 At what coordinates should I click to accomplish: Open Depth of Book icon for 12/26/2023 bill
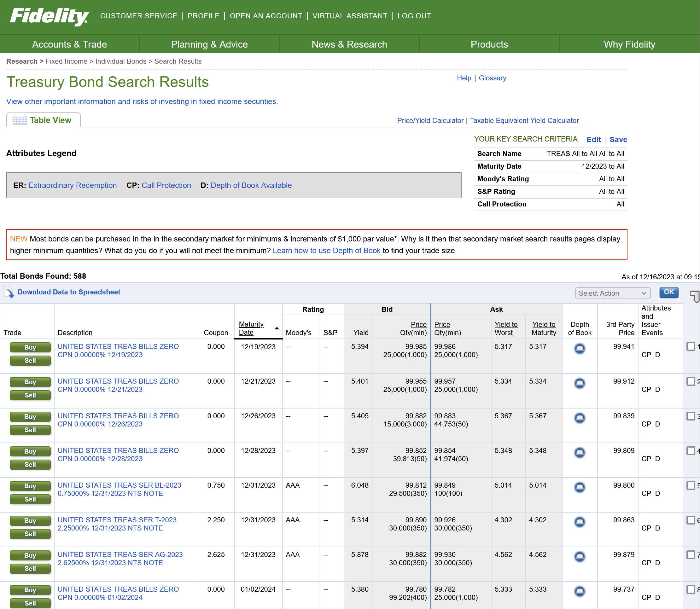coord(579,418)
